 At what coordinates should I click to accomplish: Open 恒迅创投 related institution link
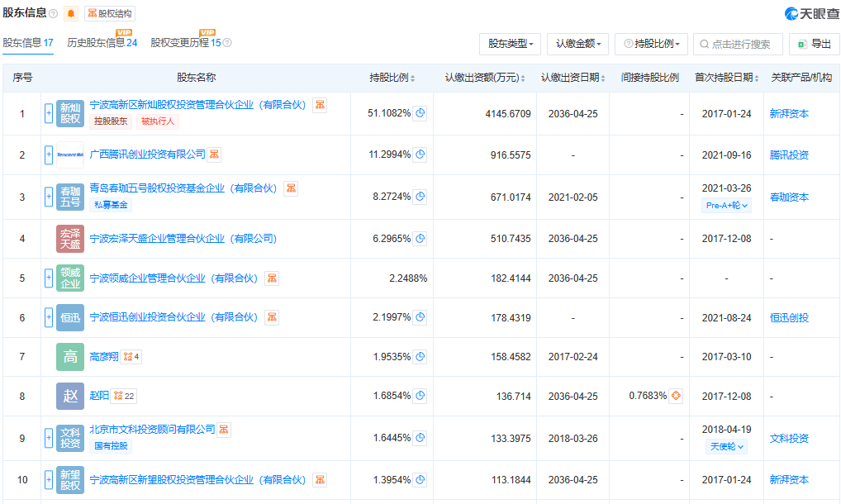coord(789,318)
